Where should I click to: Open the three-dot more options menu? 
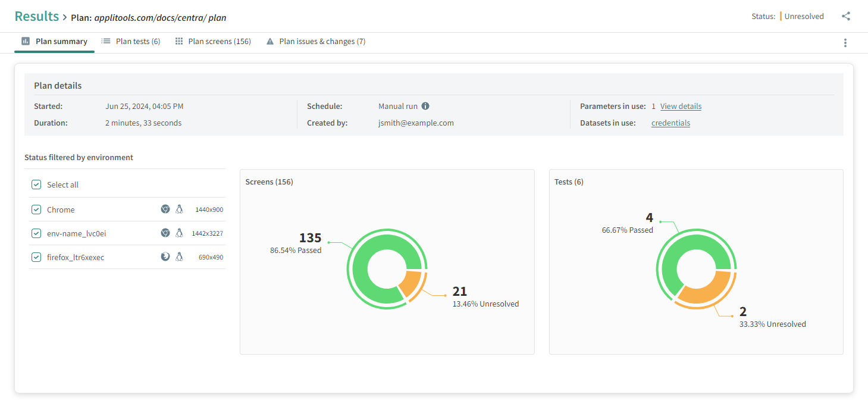pyautogui.click(x=845, y=43)
